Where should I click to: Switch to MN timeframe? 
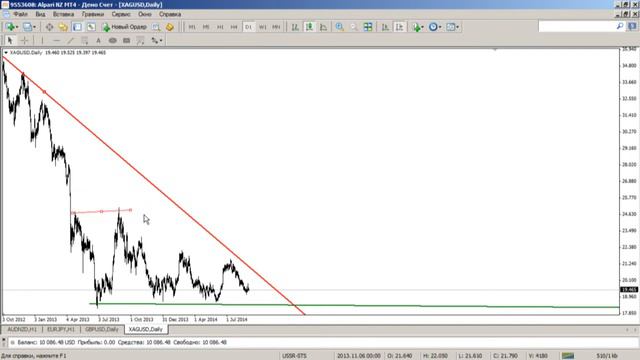276,27
